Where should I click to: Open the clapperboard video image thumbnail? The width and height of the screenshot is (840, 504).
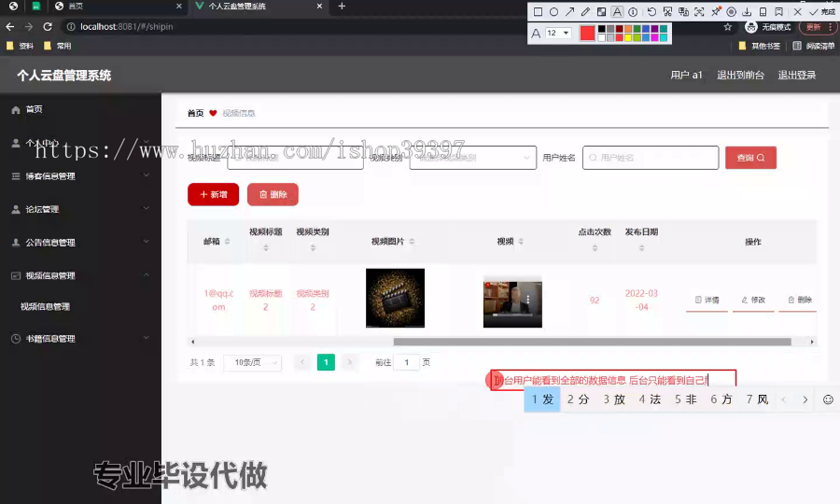(396, 298)
